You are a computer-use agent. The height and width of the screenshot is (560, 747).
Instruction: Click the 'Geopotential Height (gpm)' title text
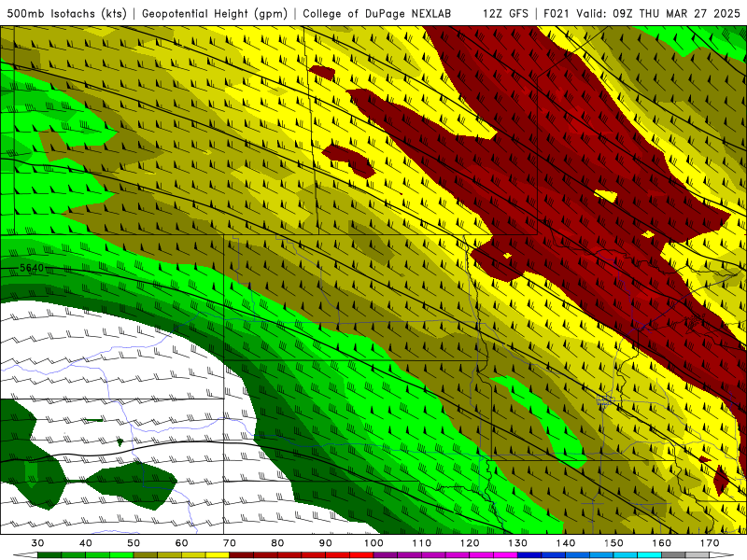(215, 13)
